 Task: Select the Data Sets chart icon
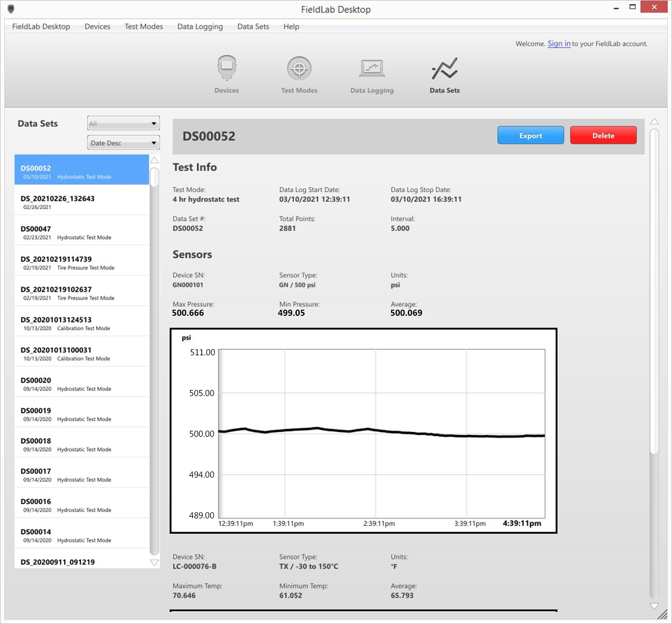(x=444, y=69)
